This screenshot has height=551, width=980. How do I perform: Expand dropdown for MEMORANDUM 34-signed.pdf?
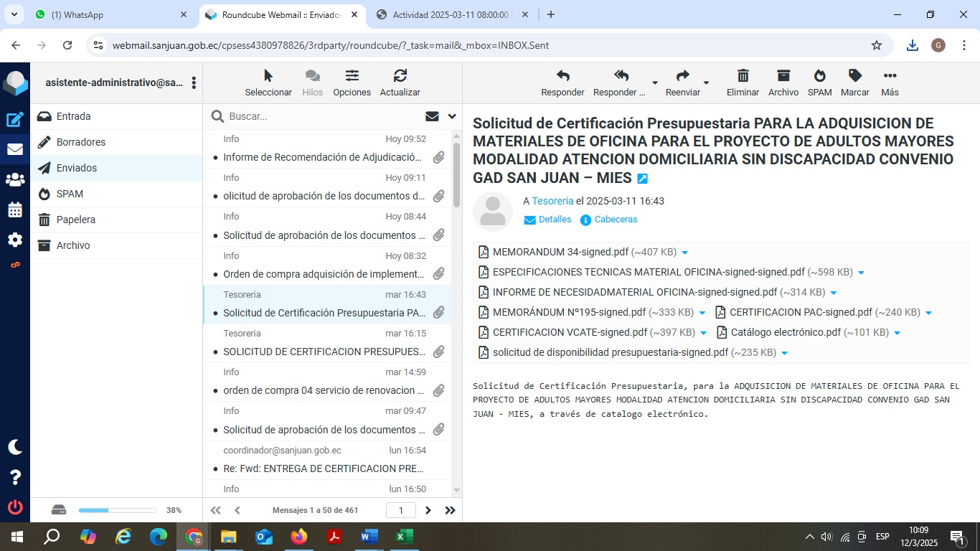684,253
